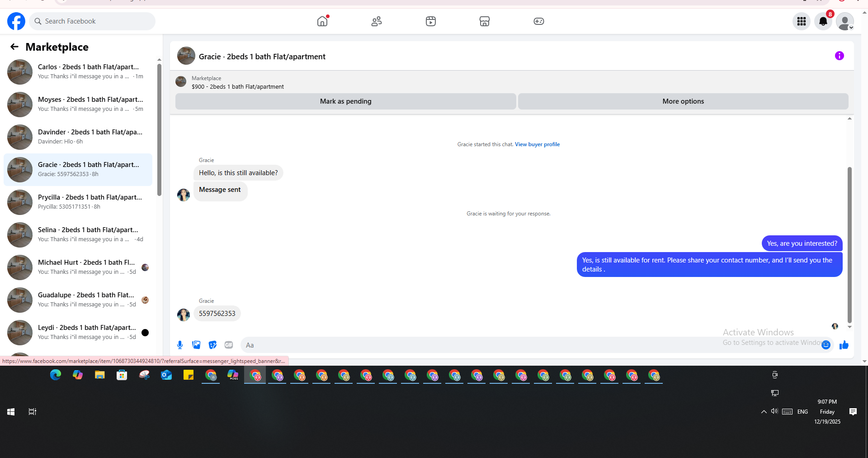868x458 pixels.
Task: Open File Explorer from the taskbar
Action: pos(100,375)
